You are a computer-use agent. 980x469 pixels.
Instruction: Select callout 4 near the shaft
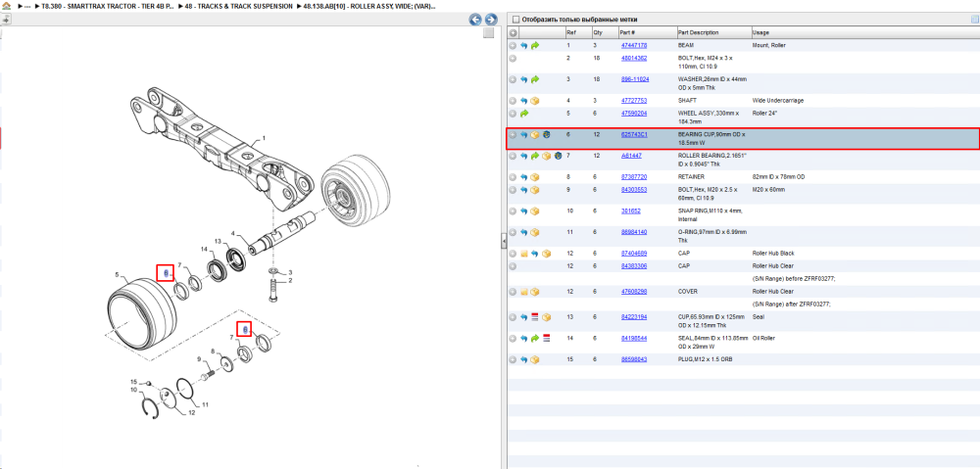point(232,234)
